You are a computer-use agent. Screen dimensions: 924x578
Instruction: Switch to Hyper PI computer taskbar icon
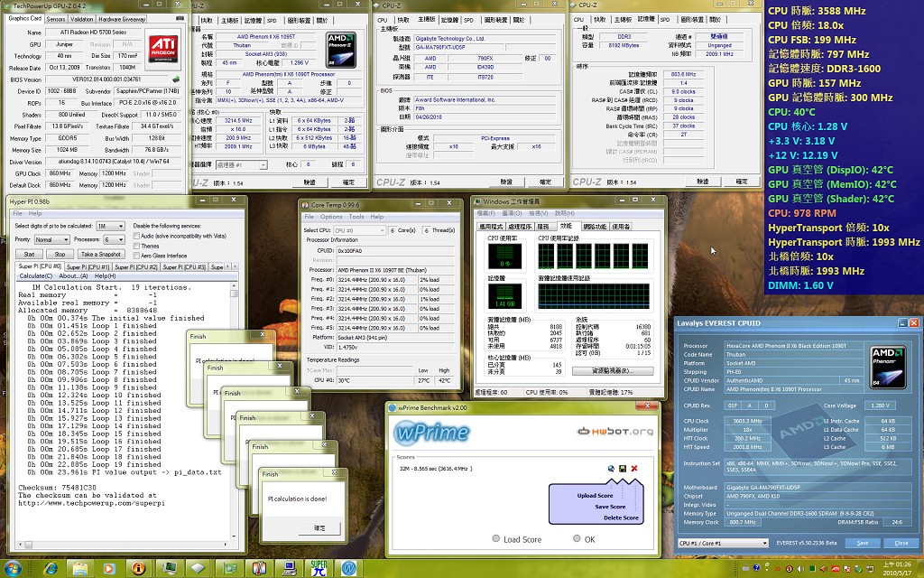pyautogui.click(x=289, y=569)
